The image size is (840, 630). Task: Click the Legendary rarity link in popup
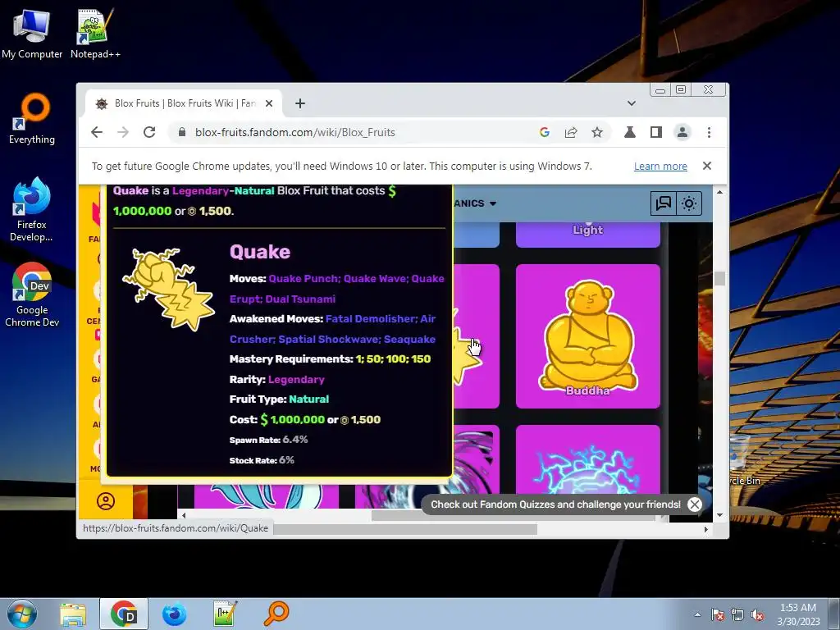coord(296,379)
